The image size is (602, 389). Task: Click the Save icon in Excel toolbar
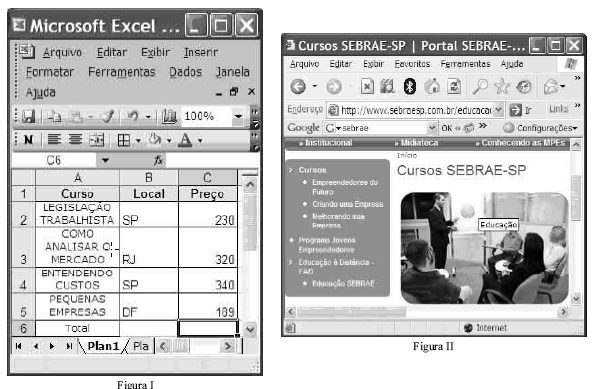point(28,116)
